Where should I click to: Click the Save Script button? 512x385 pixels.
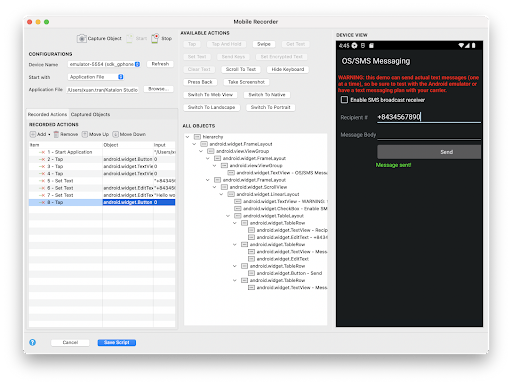pyautogui.click(x=117, y=342)
